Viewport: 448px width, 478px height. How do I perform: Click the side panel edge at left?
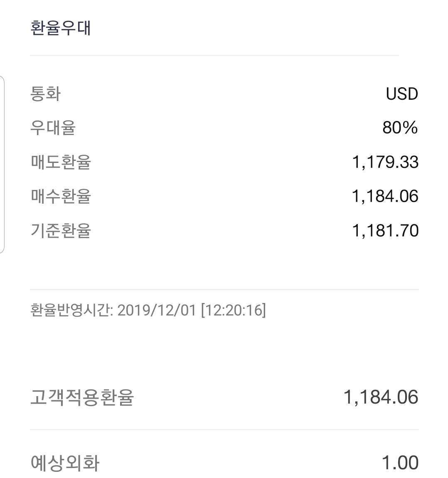pyautogui.click(x=2, y=165)
